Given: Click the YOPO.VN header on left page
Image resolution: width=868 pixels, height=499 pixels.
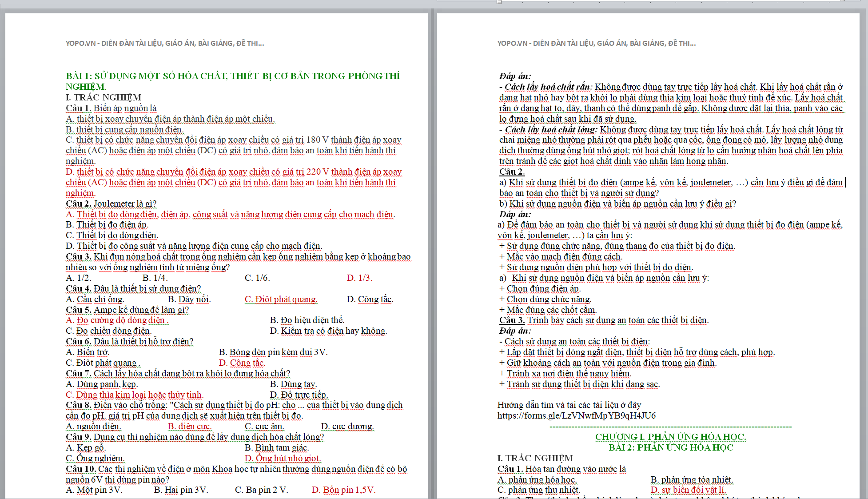Looking at the screenshot, I should 165,43.
